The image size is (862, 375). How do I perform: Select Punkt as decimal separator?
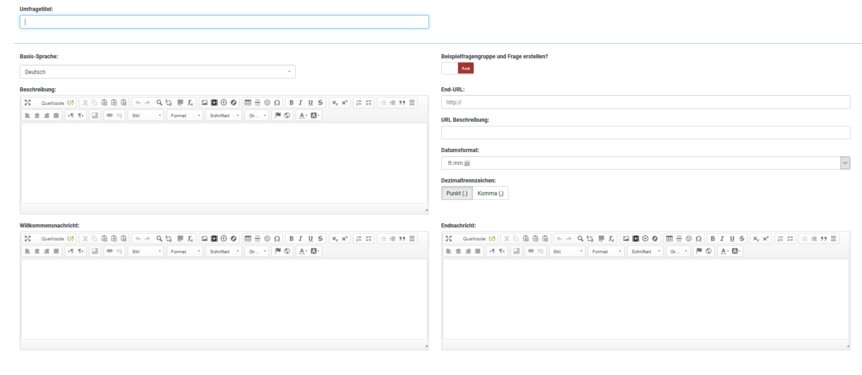pos(457,193)
